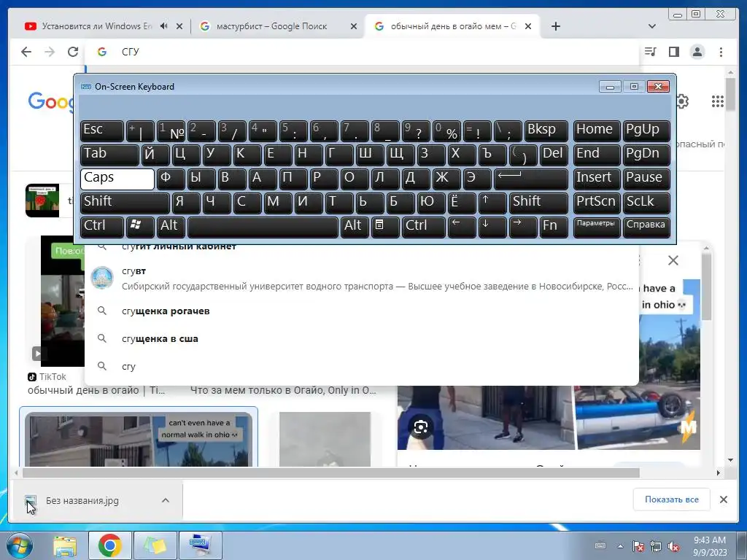747x560 pixels.
Task: Click the Esc key on keyboard
Action: click(102, 131)
